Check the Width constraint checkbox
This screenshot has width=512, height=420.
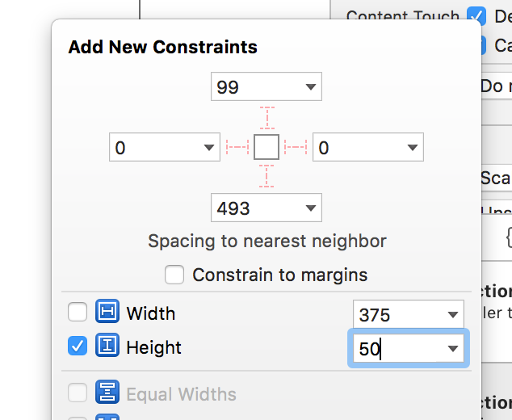click(x=78, y=312)
